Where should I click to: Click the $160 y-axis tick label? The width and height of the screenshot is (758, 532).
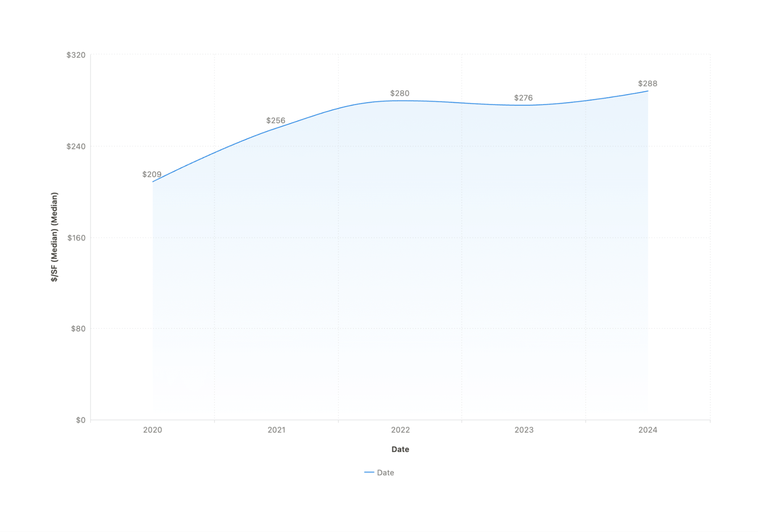76,238
